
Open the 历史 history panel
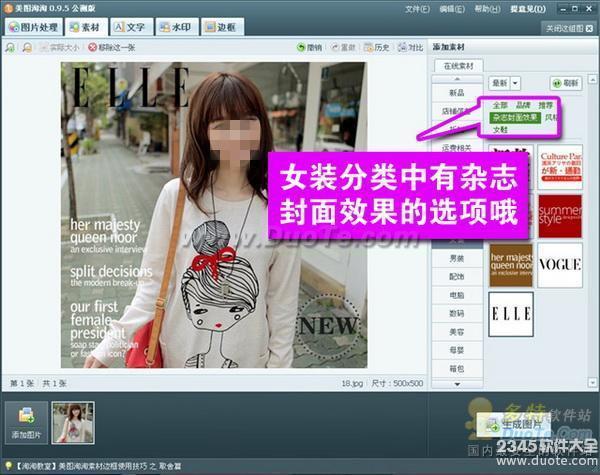point(377,47)
